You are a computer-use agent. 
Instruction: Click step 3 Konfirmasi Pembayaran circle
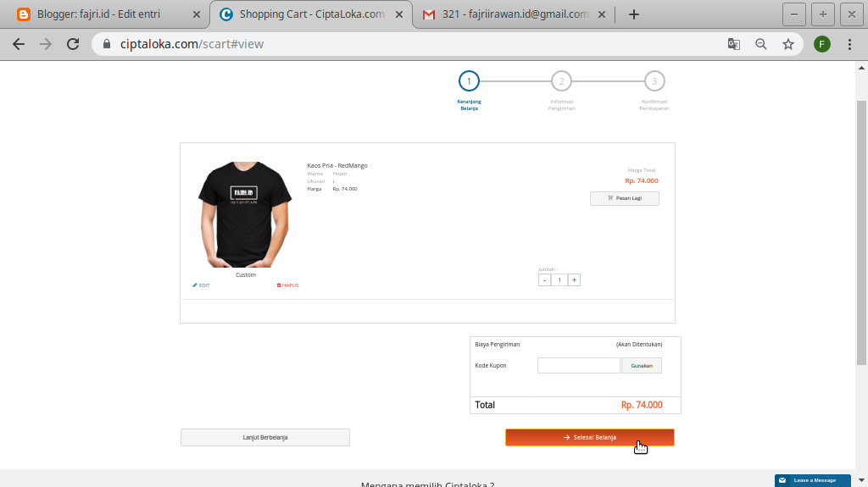click(x=654, y=81)
